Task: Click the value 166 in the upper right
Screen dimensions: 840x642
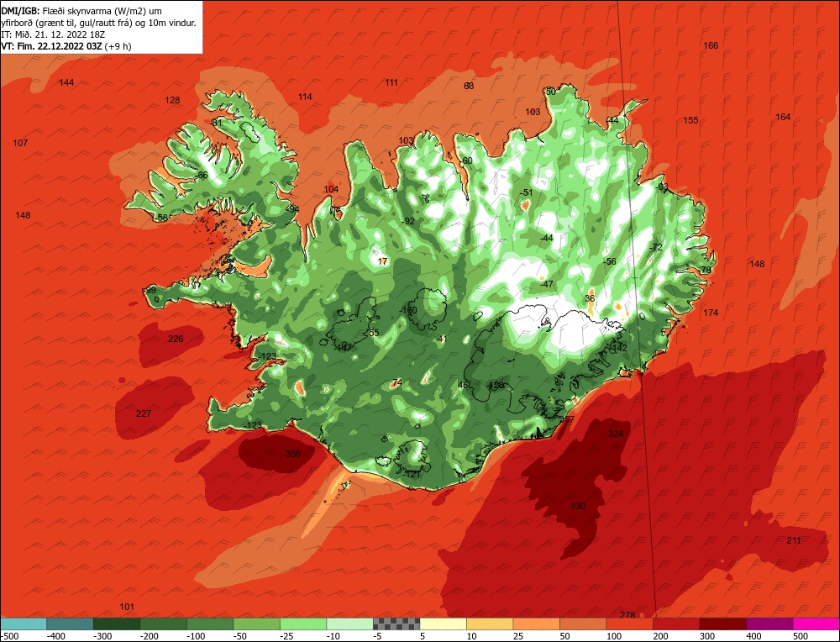Action: [711, 45]
